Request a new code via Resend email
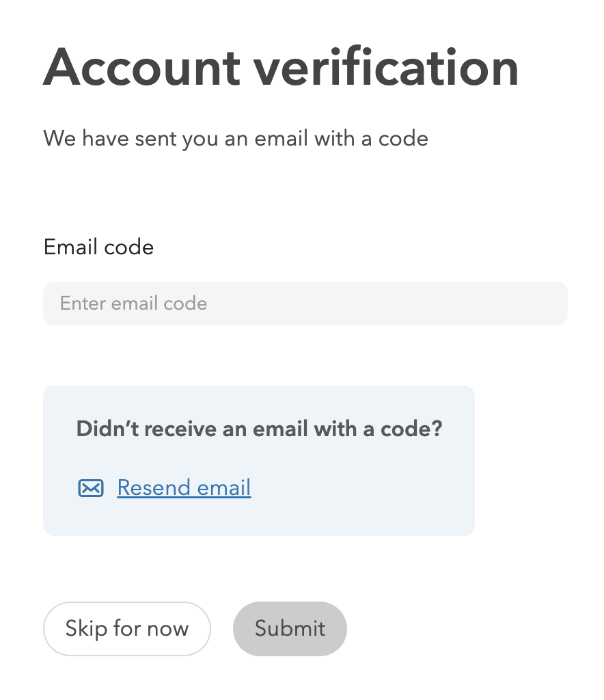 coord(184,488)
